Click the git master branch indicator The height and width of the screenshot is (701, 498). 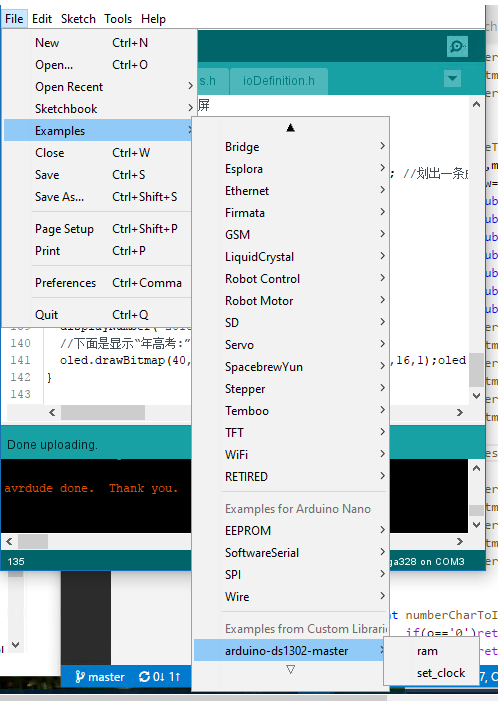pyautogui.click(x=100, y=677)
